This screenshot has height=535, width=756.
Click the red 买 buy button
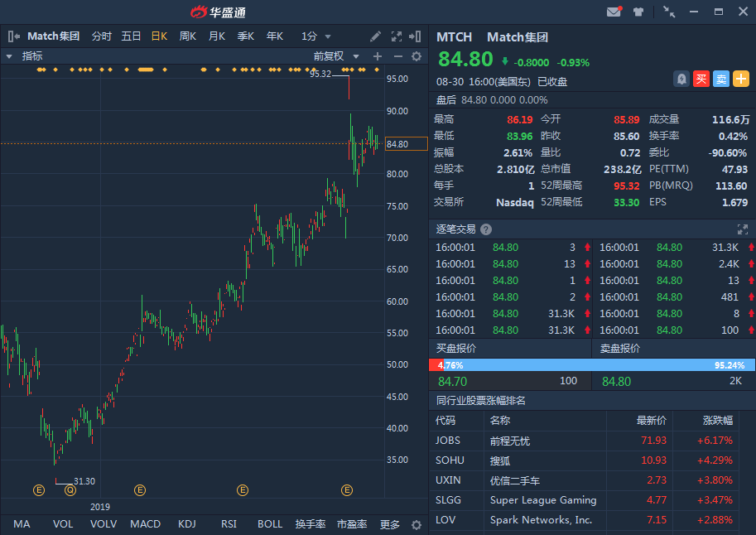[701, 79]
